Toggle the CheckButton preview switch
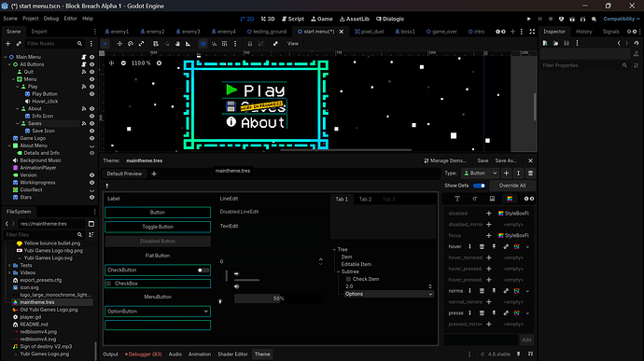Image resolution: width=644 pixels, height=361 pixels. tap(203, 271)
